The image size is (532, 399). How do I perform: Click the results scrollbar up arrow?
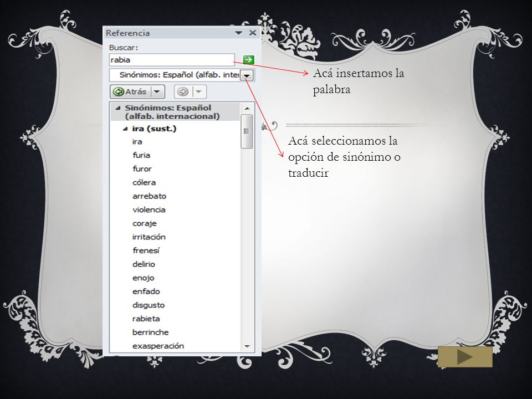point(247,108)
